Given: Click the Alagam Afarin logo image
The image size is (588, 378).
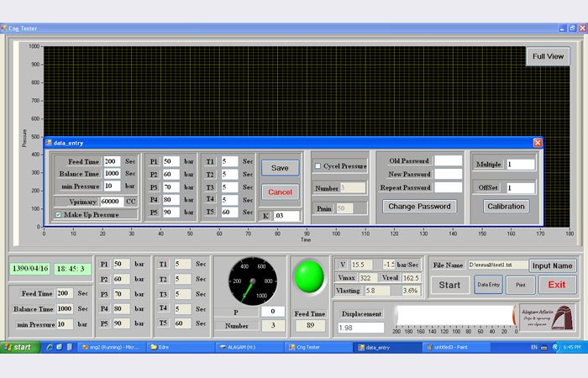Looking at the screenshot, I should [x=547, y=318].
